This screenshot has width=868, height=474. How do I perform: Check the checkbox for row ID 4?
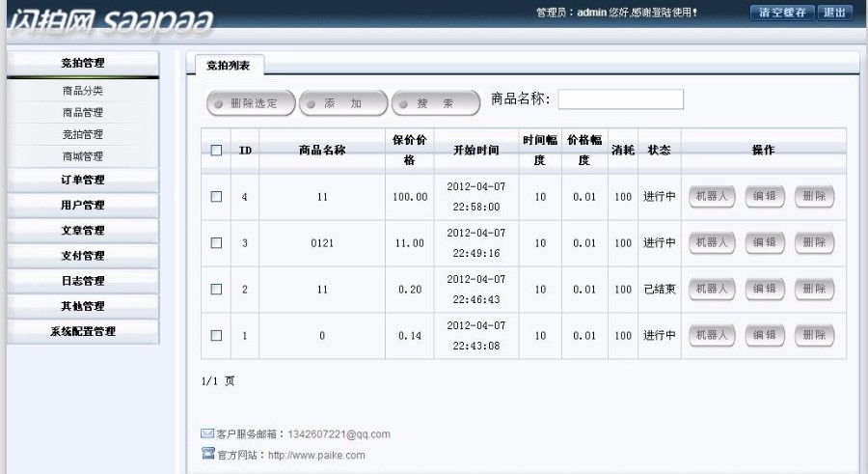tap(216, 197)
